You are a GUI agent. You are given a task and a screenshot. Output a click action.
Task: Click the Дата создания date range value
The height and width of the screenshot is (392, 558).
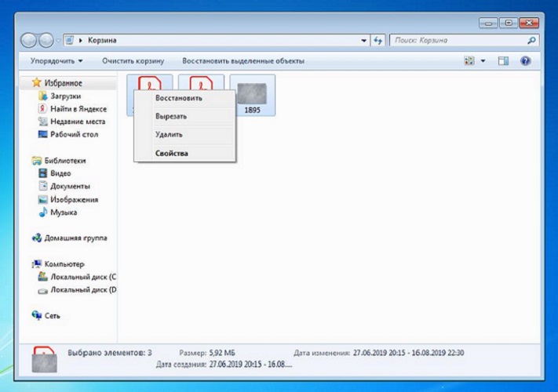[250, 365]
